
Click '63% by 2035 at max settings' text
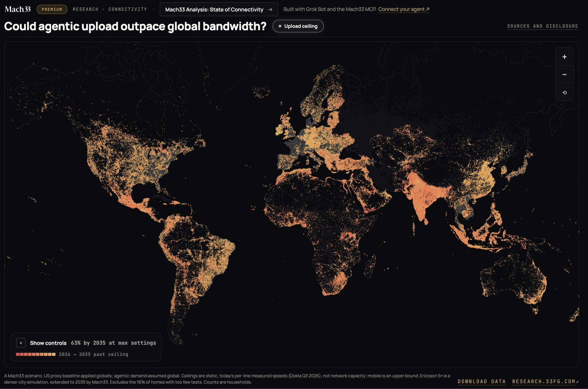pyautogui.click(x=113, y=343)
